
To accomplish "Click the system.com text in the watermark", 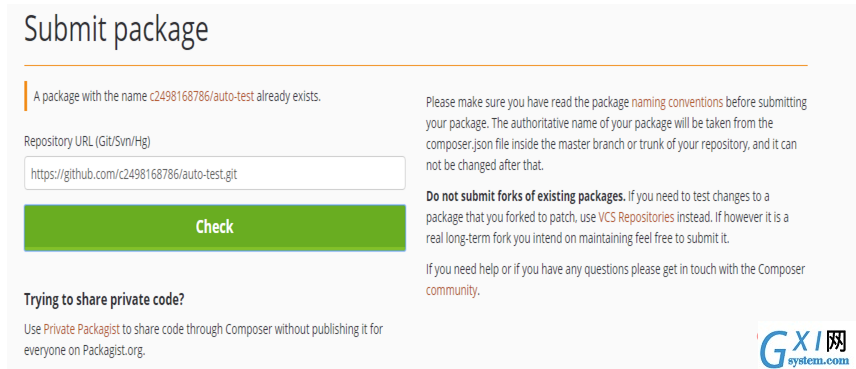I will [821, 361].
